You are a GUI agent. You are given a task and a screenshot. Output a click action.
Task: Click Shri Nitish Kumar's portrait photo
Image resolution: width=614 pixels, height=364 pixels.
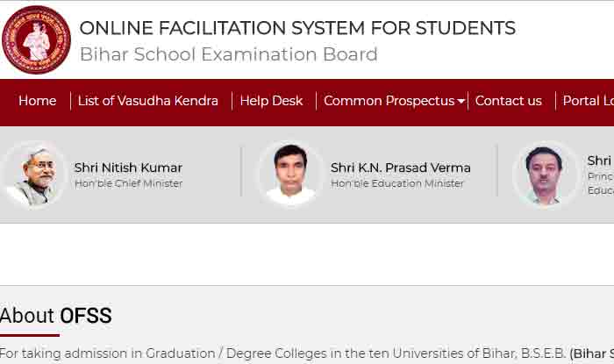tap(34, 175)
